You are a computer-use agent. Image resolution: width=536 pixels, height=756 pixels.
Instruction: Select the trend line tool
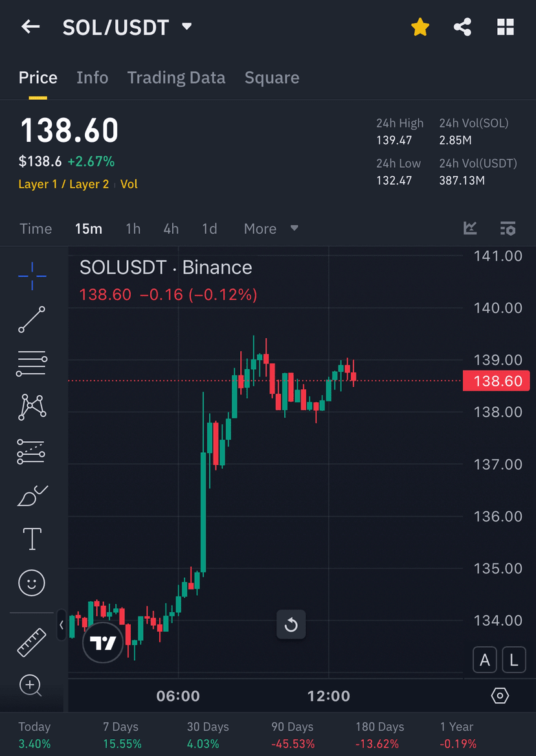tap(32, 319)
